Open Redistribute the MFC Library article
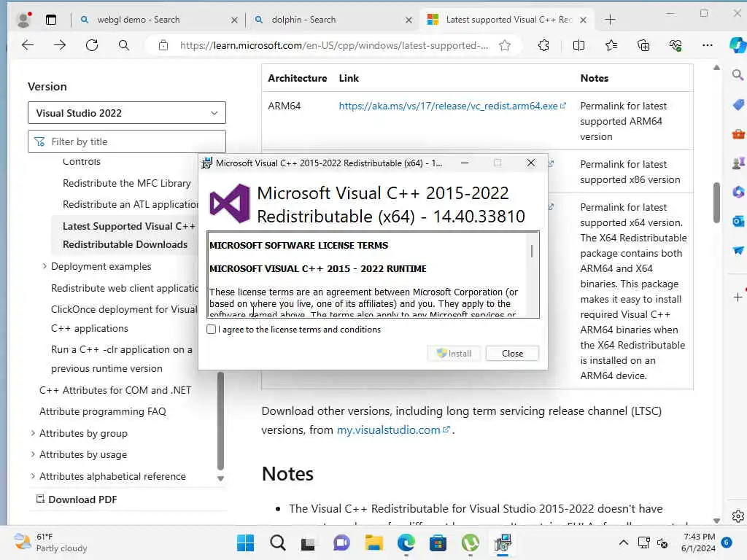Viewport: 747px width, 560px height. coord(127,183)
